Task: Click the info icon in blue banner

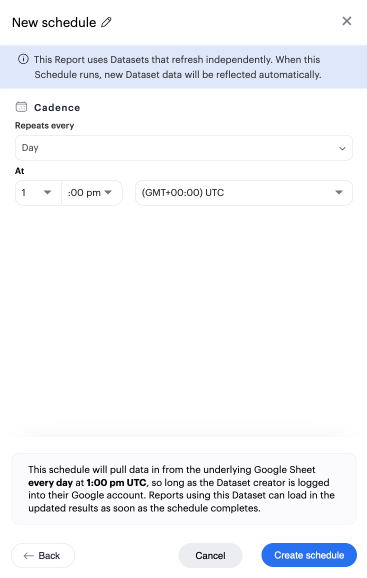Action: click(23, 59)
